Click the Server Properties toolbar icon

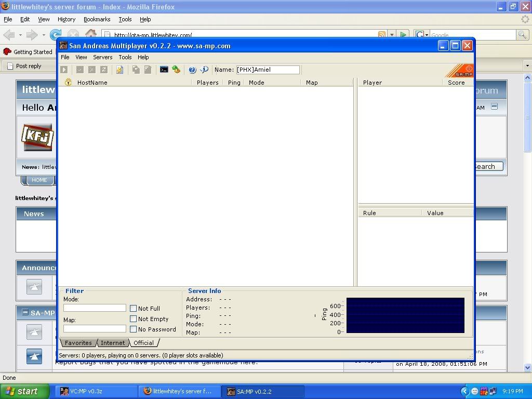148,70
